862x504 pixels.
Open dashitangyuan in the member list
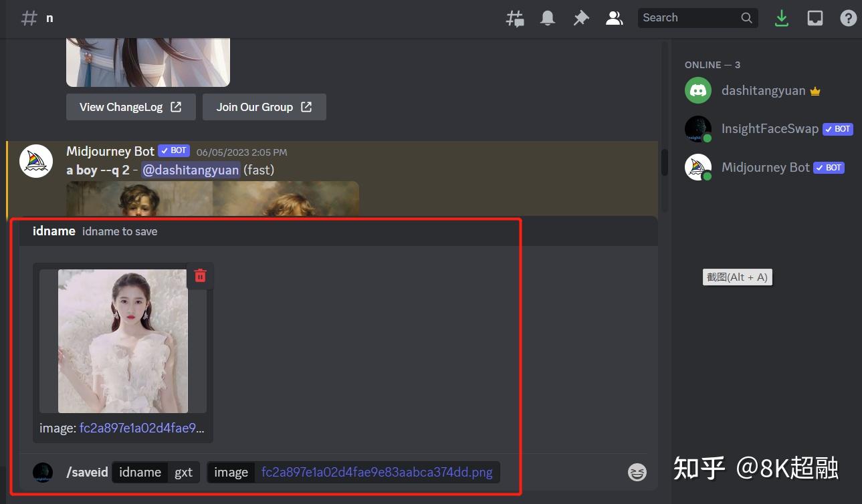click(x=763, y=90)
